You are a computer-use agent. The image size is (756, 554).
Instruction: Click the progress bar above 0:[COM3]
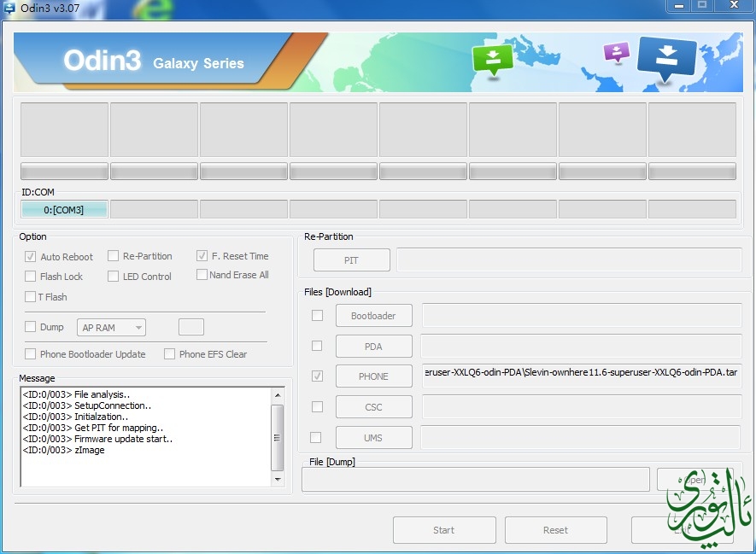(64, 172)
